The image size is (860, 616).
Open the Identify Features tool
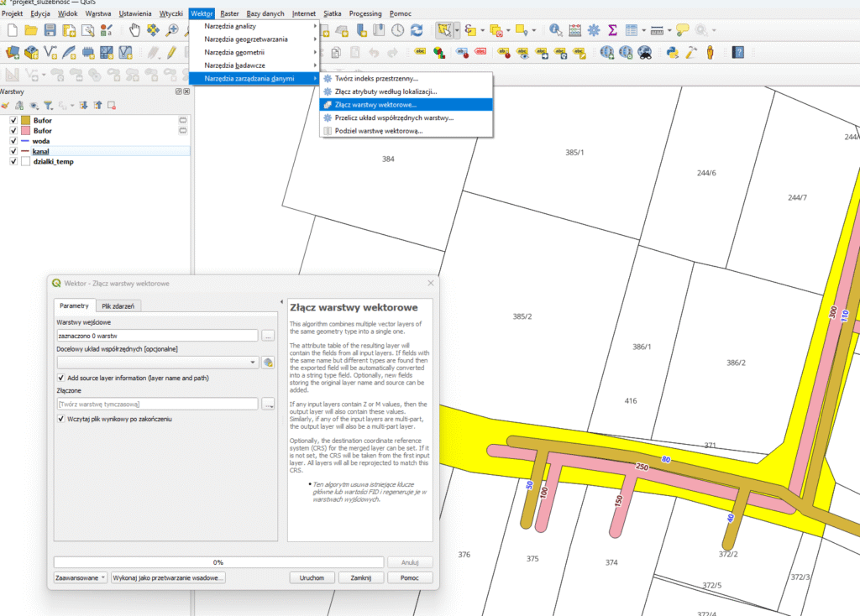[x=556, y=30]
